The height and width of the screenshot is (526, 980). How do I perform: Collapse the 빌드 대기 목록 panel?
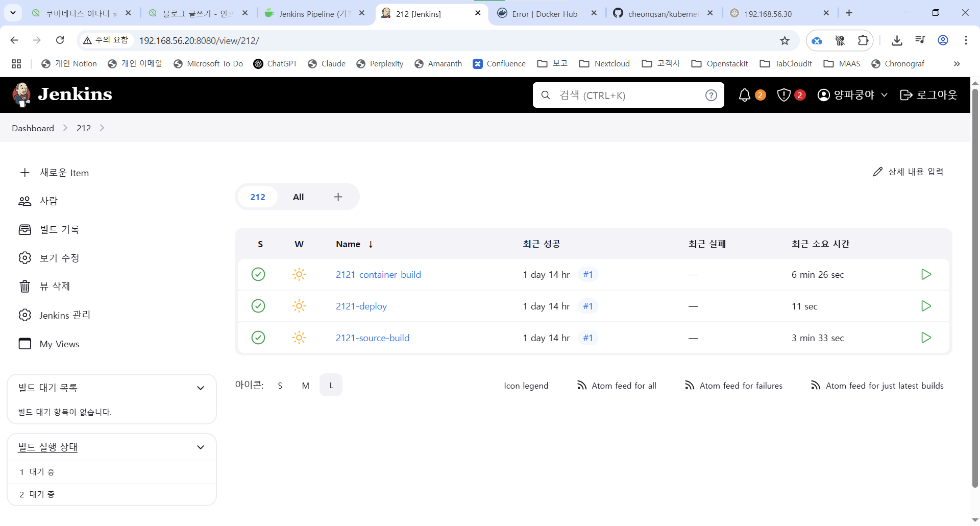tap(201, 388)
